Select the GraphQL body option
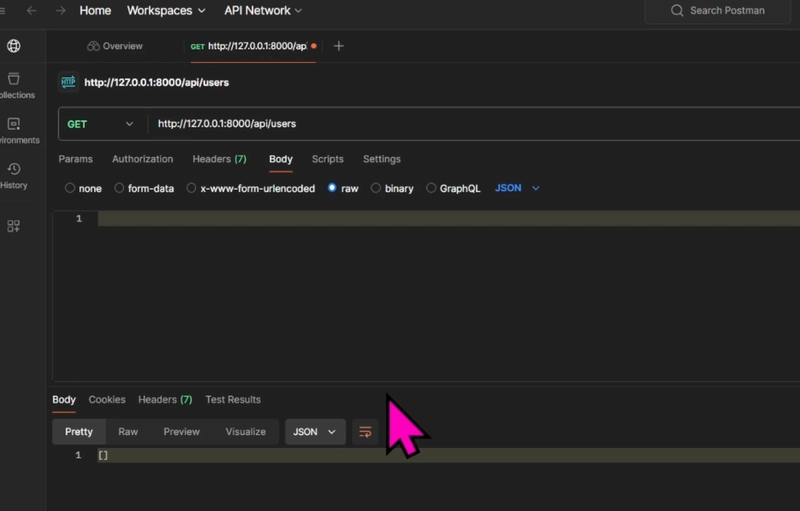Viewport: 800px width, 511px height. [431, 188]
